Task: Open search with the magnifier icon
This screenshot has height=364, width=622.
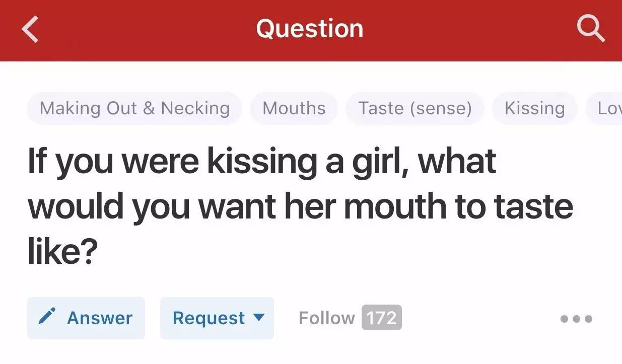Action: pyautogui.click(x=590, y=28)
